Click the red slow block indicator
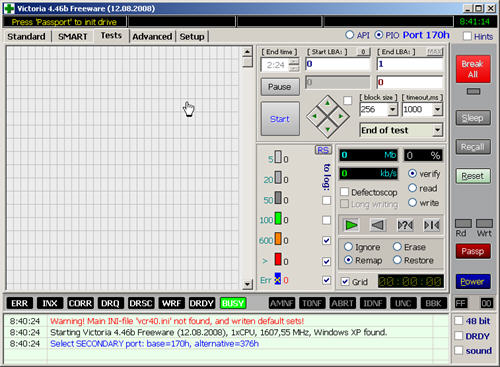 [278, 259]
